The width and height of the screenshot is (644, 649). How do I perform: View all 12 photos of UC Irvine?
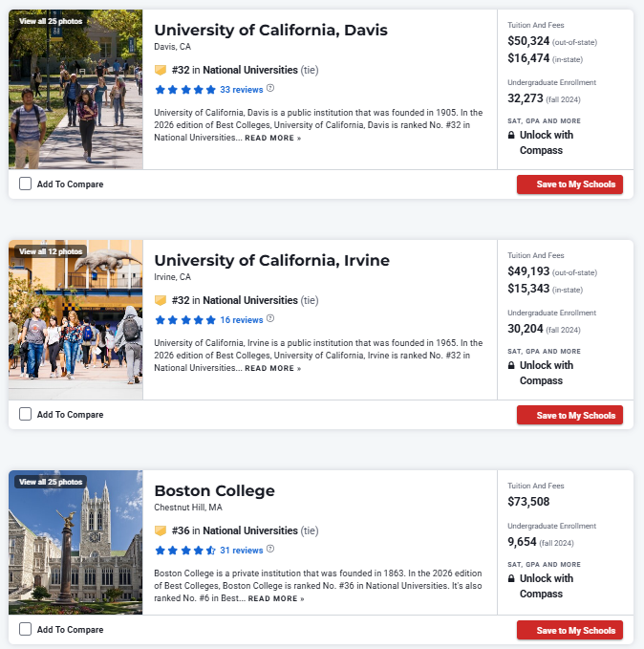(51, 251)
